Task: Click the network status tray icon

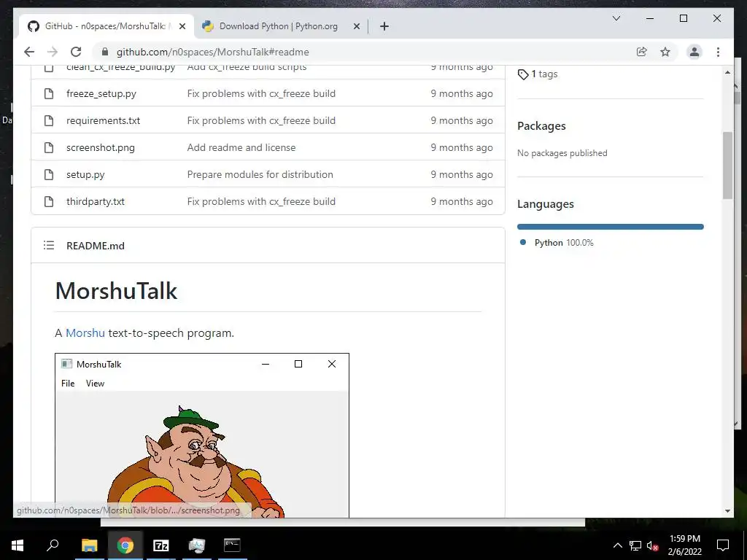Action: click(x=635, y=545)
